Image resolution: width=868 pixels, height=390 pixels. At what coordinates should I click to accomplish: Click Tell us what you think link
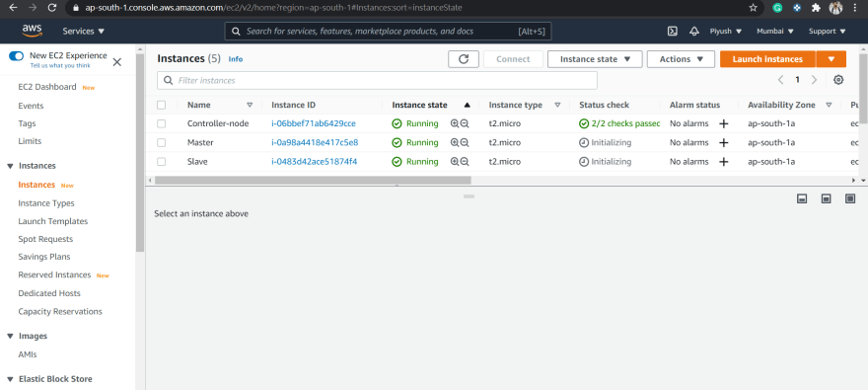coord(60,65)
